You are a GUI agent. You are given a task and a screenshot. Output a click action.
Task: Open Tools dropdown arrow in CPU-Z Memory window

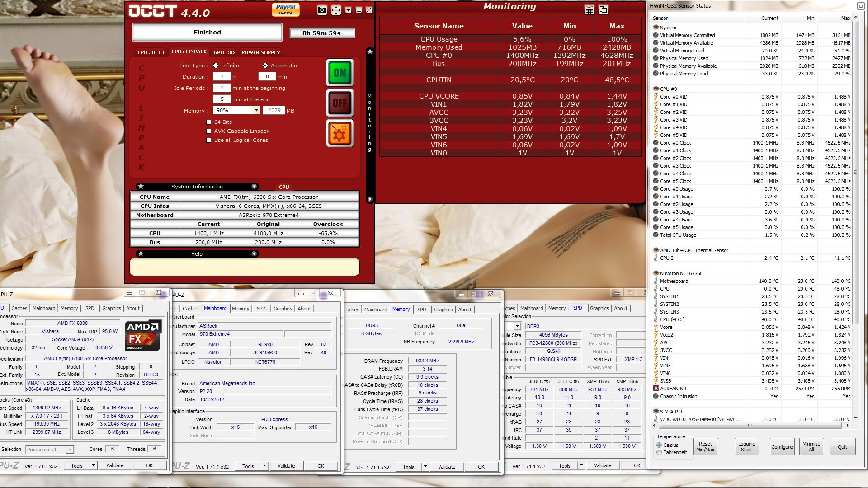point(425,466)
